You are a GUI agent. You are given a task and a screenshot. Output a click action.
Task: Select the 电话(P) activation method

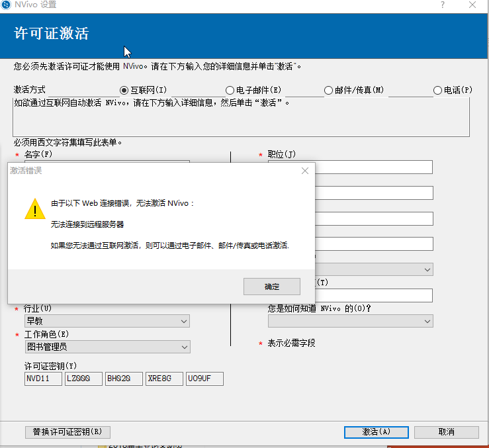(437, 91)
